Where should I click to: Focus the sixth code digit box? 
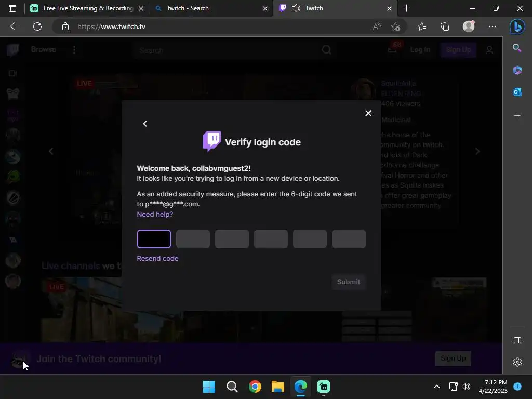349,239
